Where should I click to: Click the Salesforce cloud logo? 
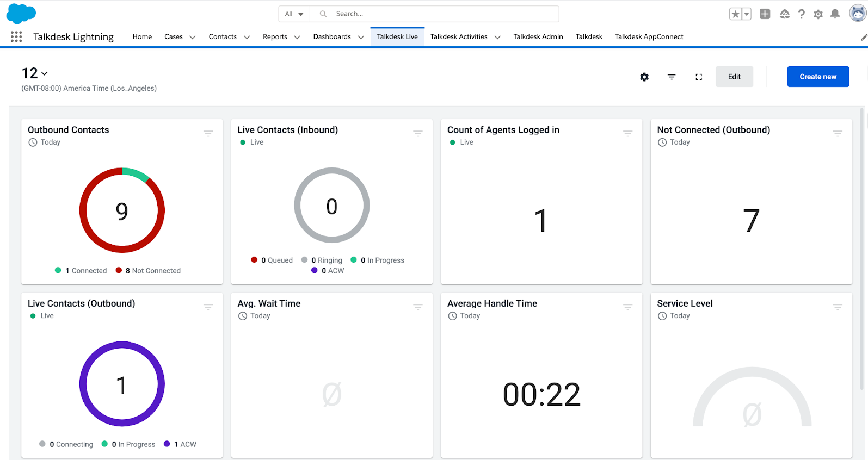click(x=21, y=14)
